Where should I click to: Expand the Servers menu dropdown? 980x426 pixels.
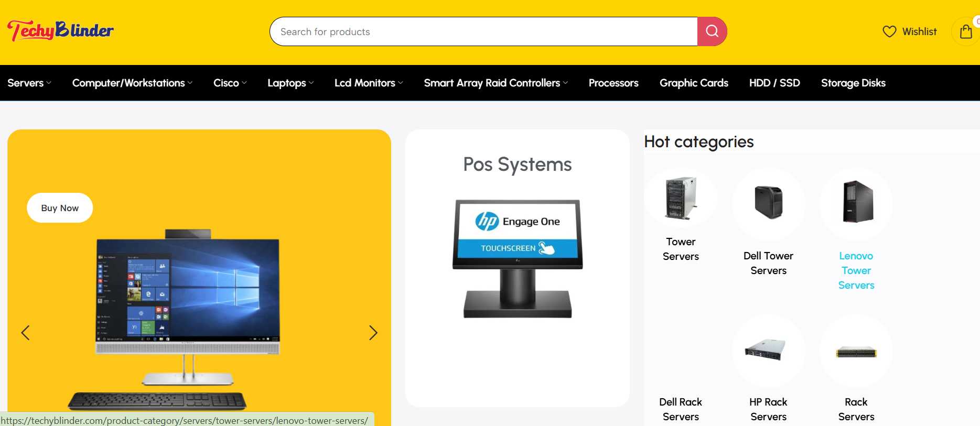(29, 83)
